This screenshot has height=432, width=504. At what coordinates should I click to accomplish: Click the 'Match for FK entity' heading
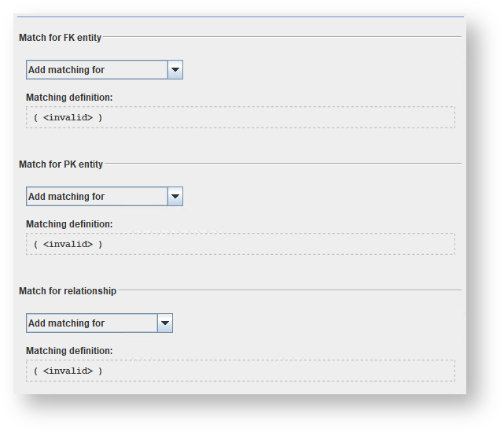pyautogui.click(x=60, y=38)
